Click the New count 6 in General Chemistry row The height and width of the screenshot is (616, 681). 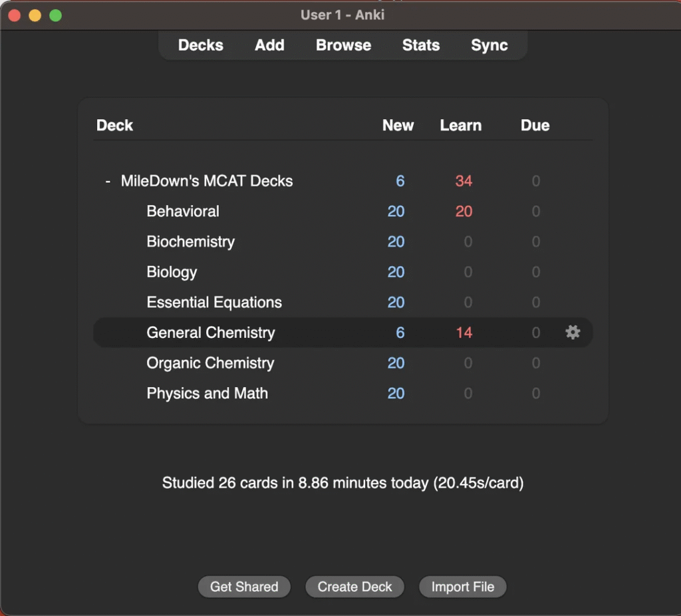tap(400, 333)
